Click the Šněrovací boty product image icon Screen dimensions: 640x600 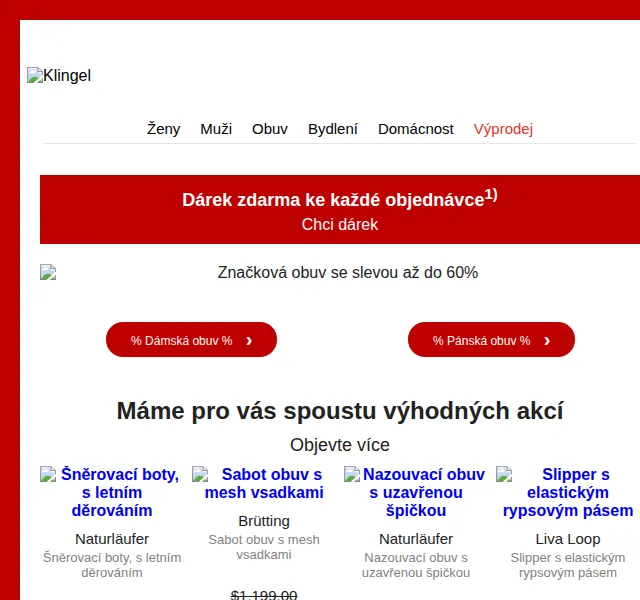pos(48,474)
